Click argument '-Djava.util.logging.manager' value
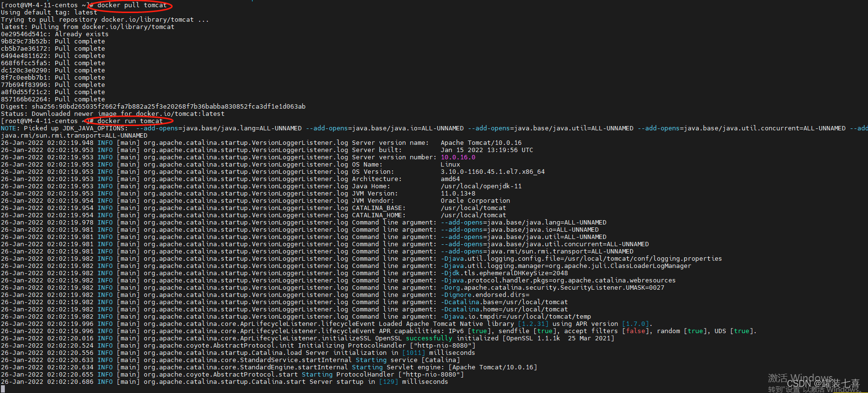The image size is (868, 393). 566,266
